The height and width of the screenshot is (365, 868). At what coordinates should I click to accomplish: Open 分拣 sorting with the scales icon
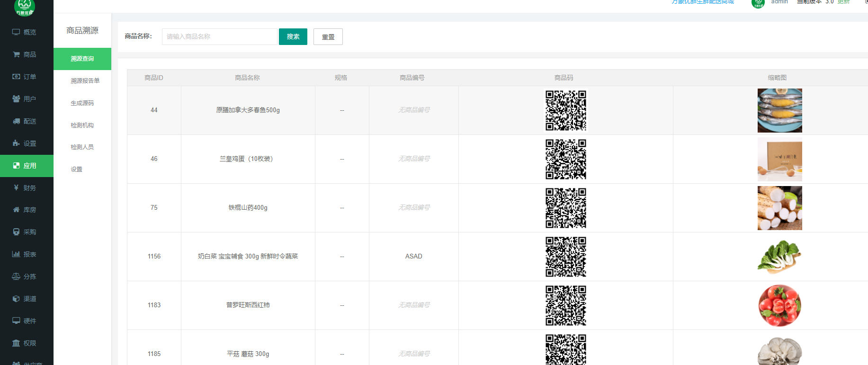pos(27,276)
